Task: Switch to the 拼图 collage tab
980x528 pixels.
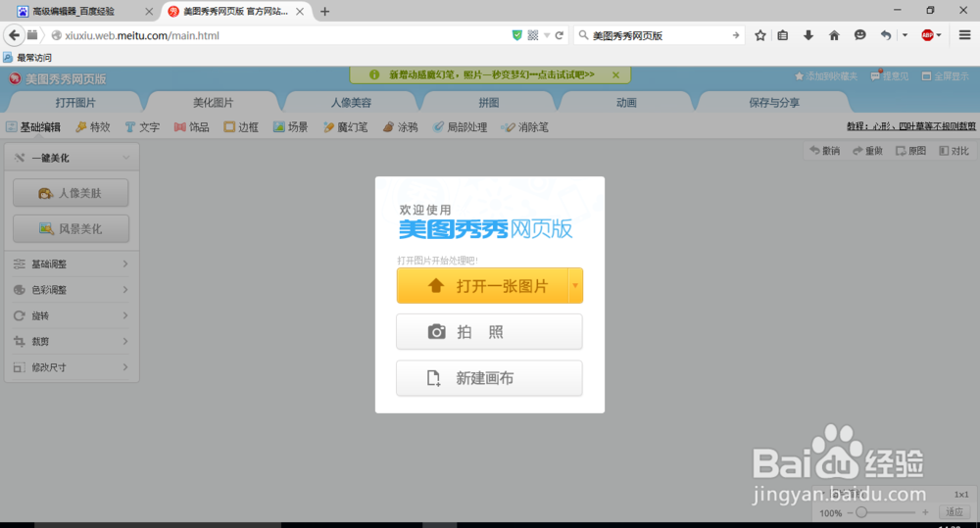Action: (489, 102)
